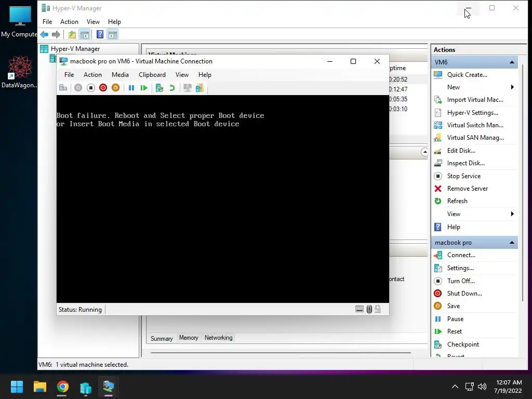Click lock icon in VM status bar
532x399 pixels.
coord(378,309)
